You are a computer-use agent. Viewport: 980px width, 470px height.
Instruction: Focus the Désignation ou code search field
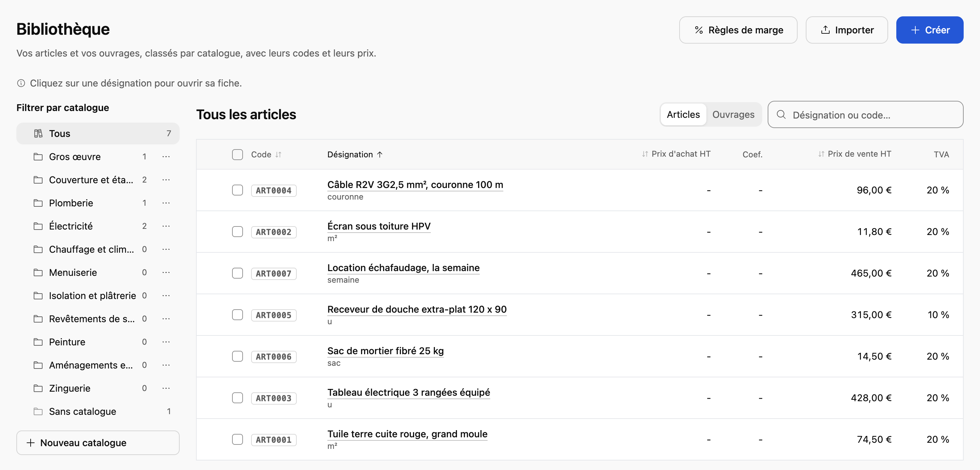coord(865,115)
